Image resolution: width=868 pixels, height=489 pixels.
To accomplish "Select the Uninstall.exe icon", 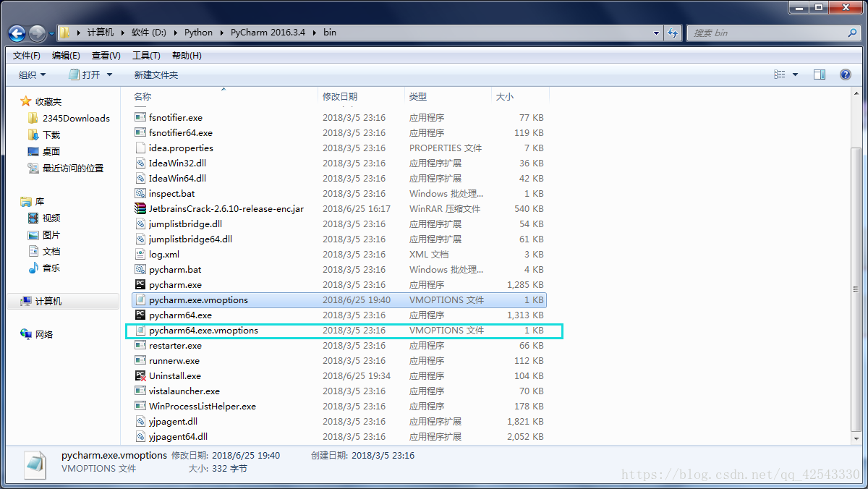I will point(140,375).
